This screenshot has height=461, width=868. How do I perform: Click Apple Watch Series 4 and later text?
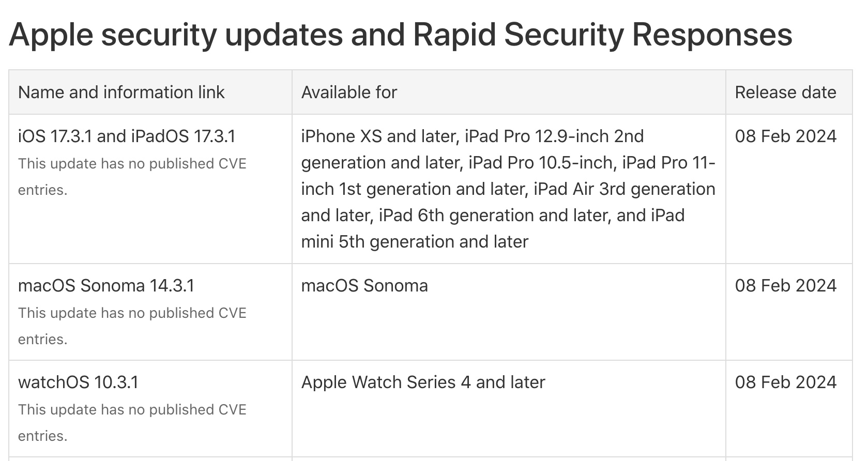423,382
